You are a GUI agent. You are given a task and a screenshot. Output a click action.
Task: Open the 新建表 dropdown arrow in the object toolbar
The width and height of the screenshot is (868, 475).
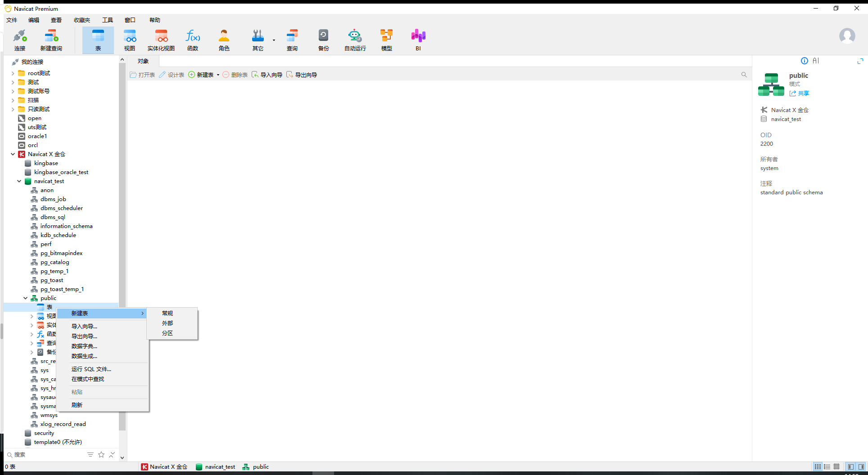[218, 75]
